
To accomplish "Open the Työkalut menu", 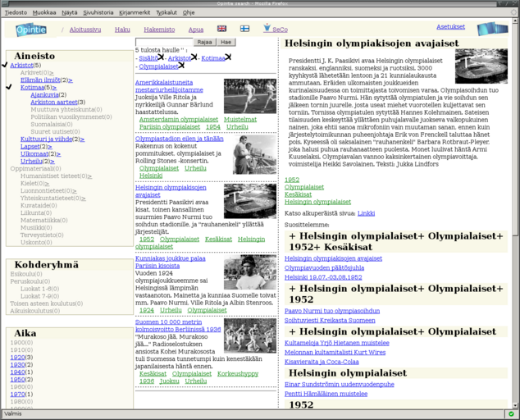I will coord(166,12).
